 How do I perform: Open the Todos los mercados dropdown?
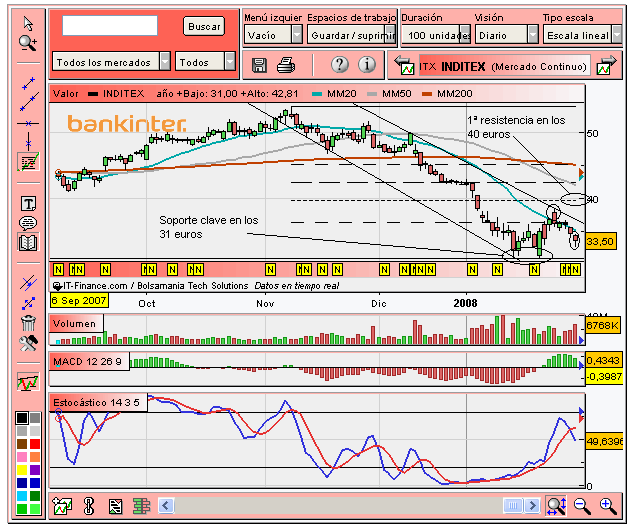[111, 62]
